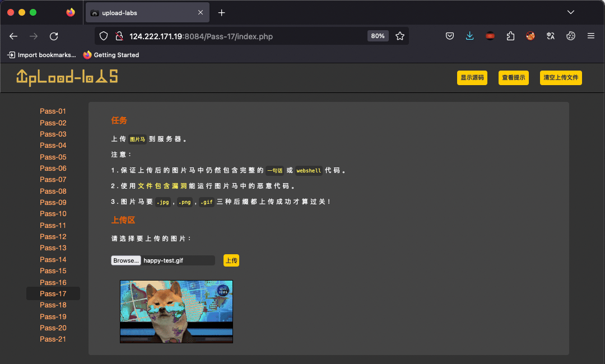Screen dimensions: 605x364
Task: Click the browser back arrow
Action: 13,36
